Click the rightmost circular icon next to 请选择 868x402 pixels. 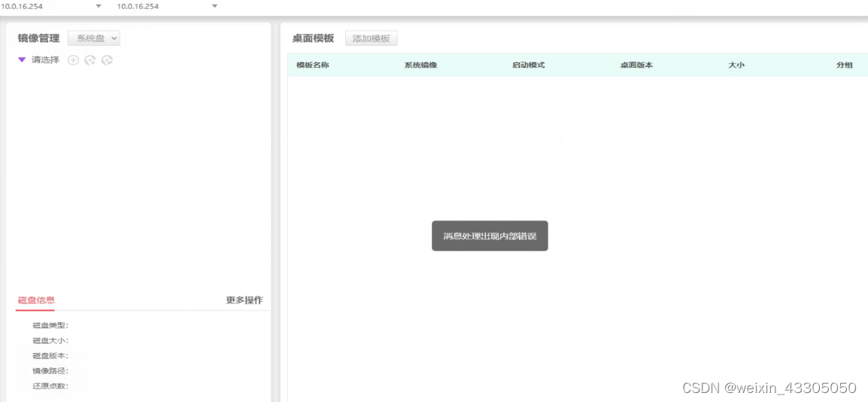108,60
